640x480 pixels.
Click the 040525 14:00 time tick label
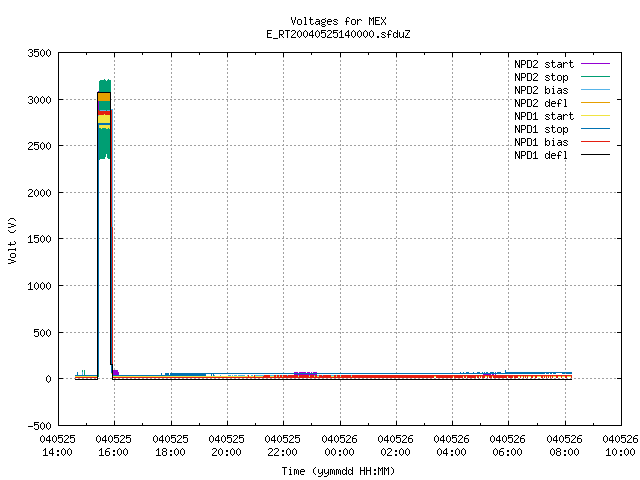58,446
